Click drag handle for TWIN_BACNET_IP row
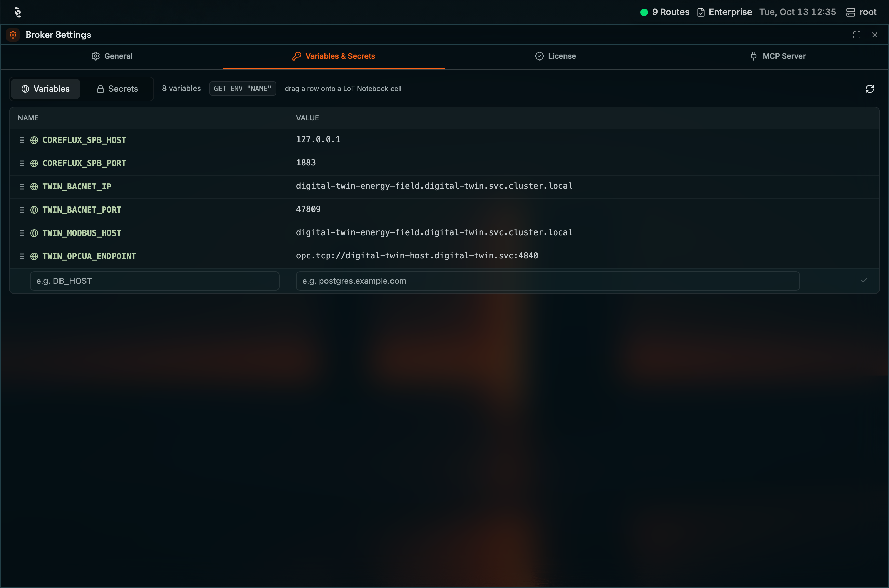The image size is (889, 588). (22, 187)
